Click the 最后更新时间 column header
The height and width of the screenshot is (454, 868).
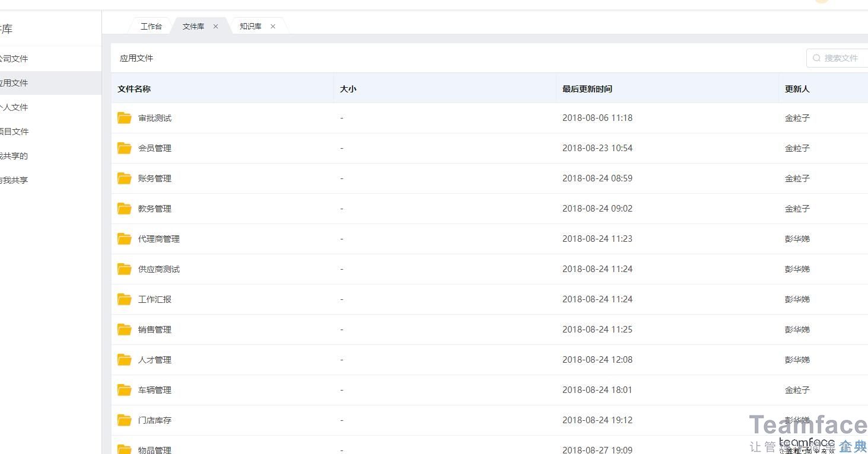[x=587, y=89]
